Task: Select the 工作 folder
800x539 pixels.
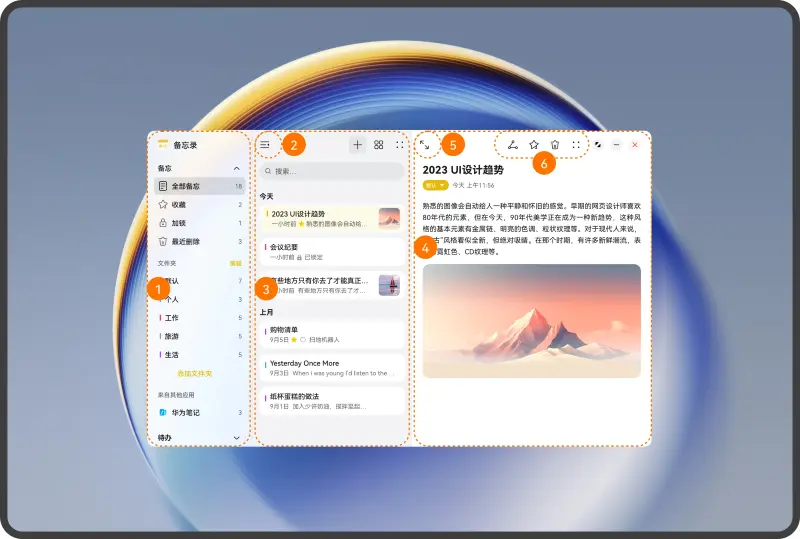Action: coord(199,317)
